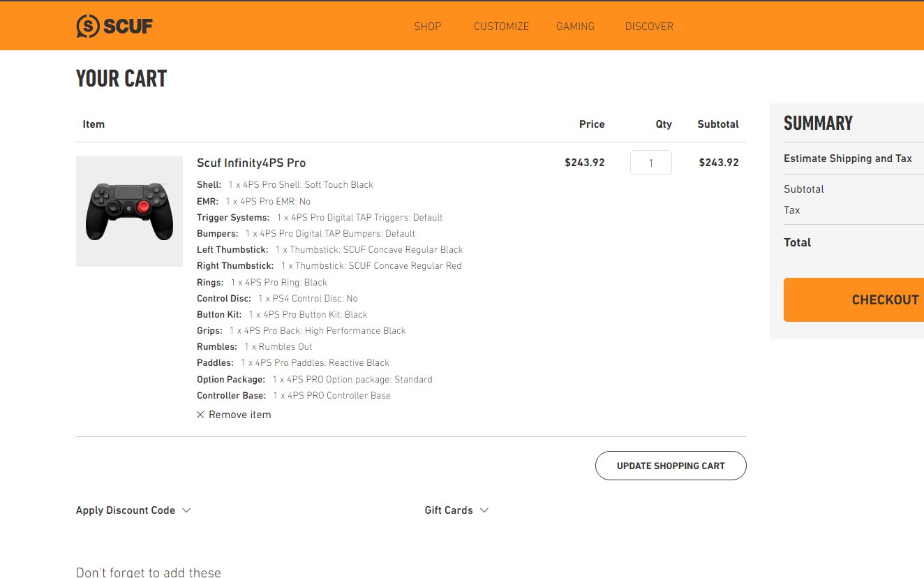Click the Subtotal label in summary panel
The width and height of the screenshot is (924, 578).
point(804,189)
